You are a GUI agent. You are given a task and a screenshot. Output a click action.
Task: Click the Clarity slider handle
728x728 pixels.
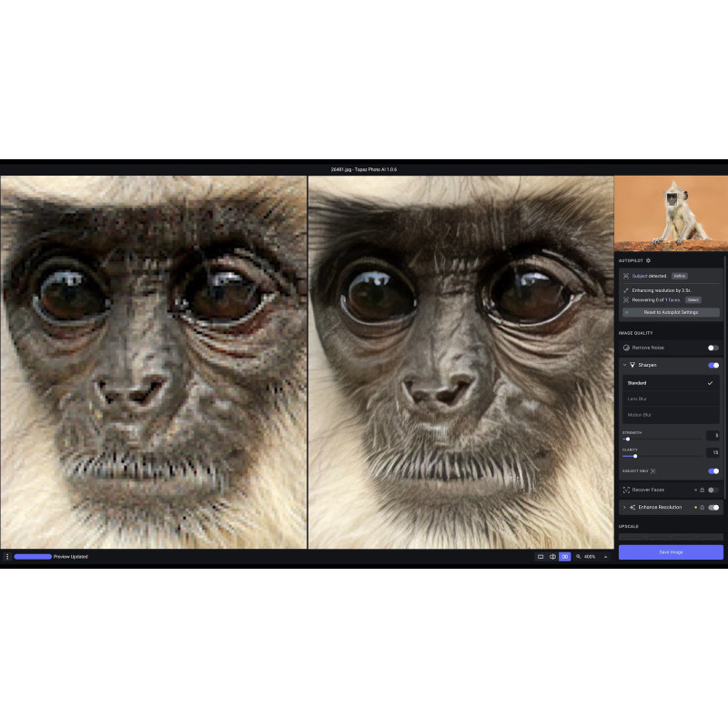coord(635,456)
